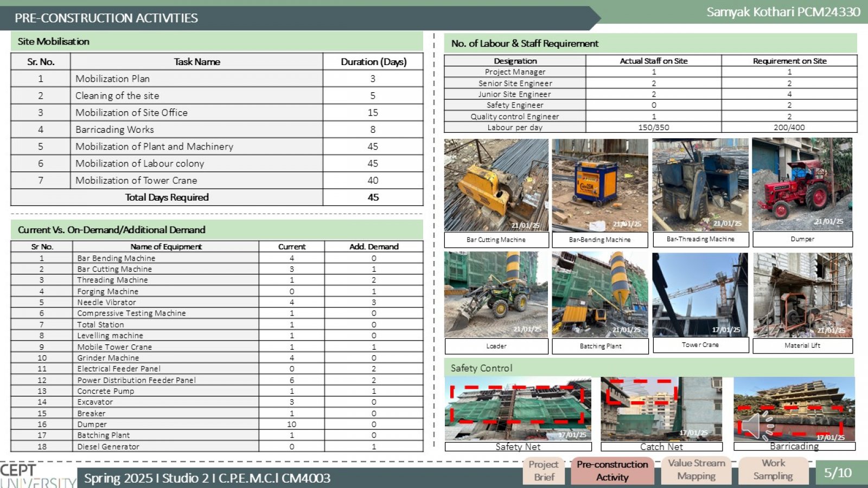The height and width of the screenshot is (488, 868).
Task: Click the Tower Crane photo
Action: coord(700,294)
